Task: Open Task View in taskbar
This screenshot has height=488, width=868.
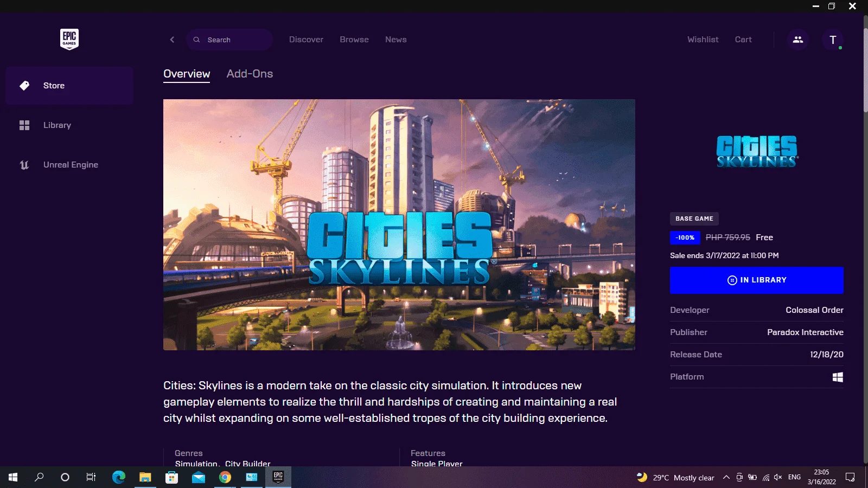Action: tap(91, 477)
